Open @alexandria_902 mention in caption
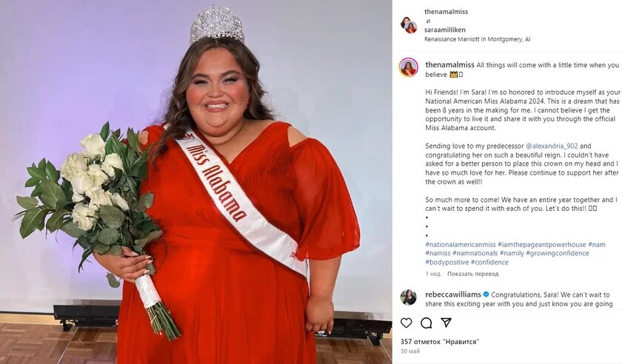Viewport: 622px width, 364px height. [552, 146]
